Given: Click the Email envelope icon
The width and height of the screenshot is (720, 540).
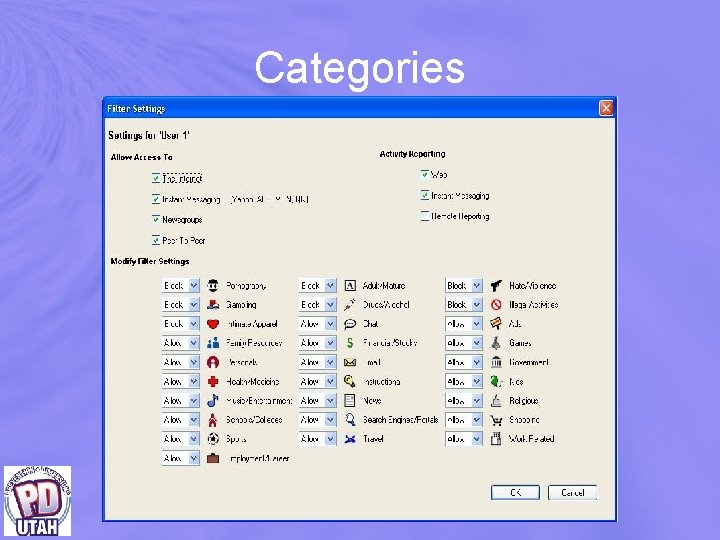Looking at the screenshot, I should click(350, 362).
